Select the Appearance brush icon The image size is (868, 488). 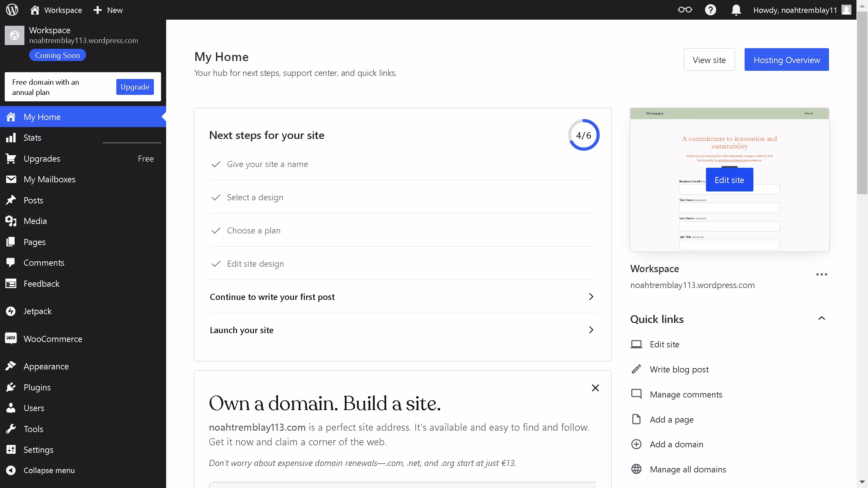tap(11, 366)
